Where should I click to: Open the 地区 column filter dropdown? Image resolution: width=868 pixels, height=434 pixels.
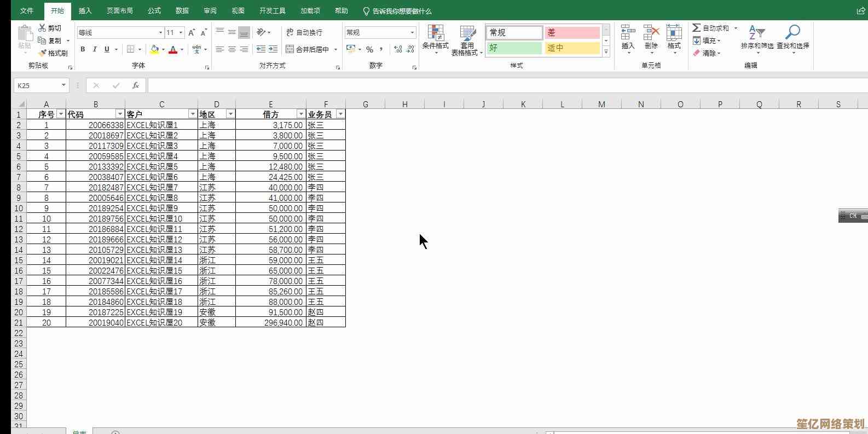pyautogui.click(x=230, y=114)
